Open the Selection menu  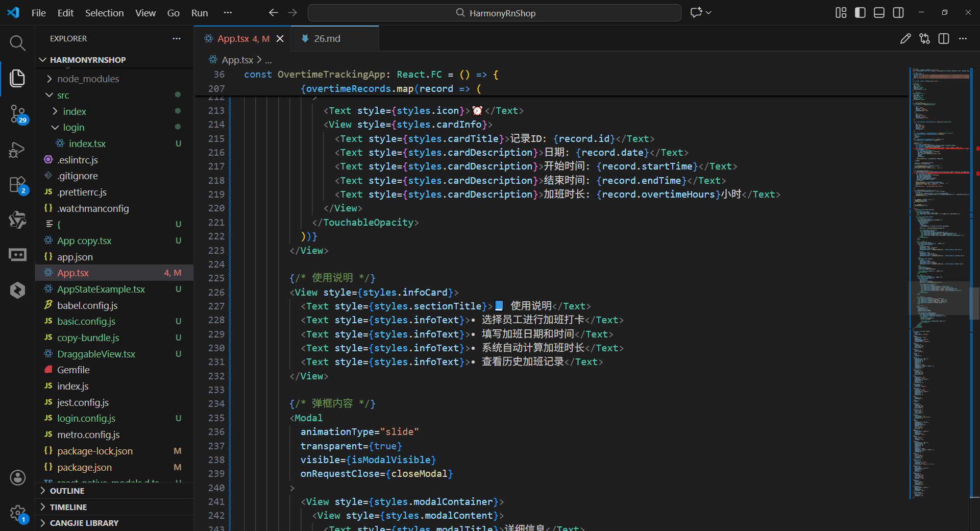pos(104,13)
